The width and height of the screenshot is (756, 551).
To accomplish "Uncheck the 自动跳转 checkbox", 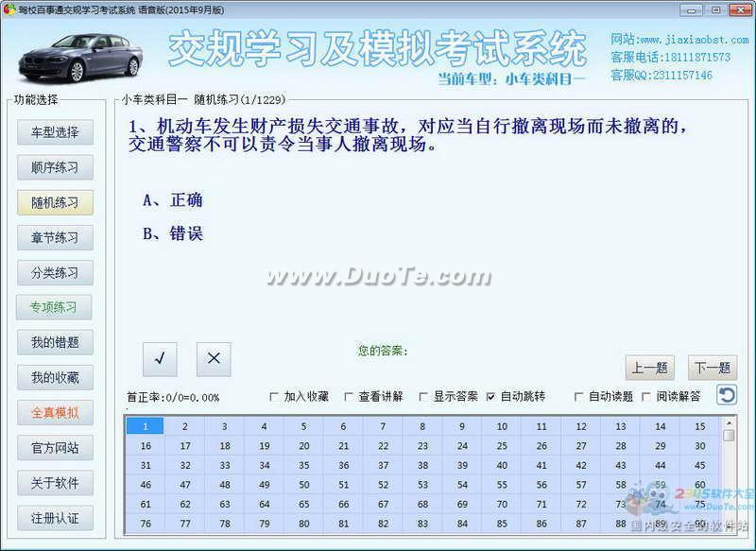I will tap(490, 397).
